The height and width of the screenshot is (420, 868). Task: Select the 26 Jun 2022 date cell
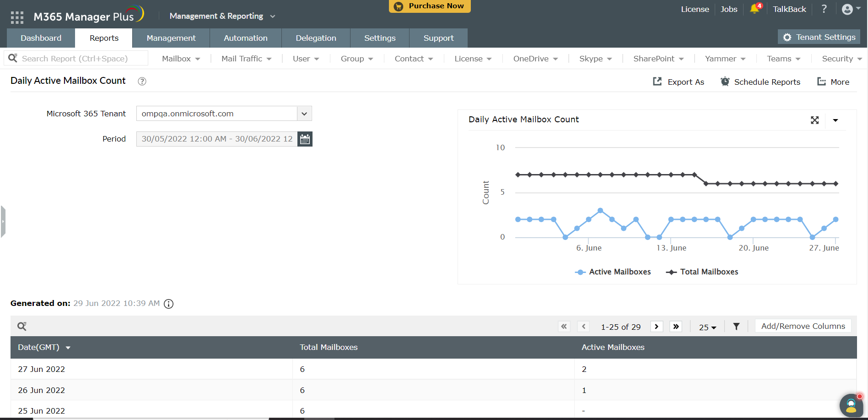41,390
